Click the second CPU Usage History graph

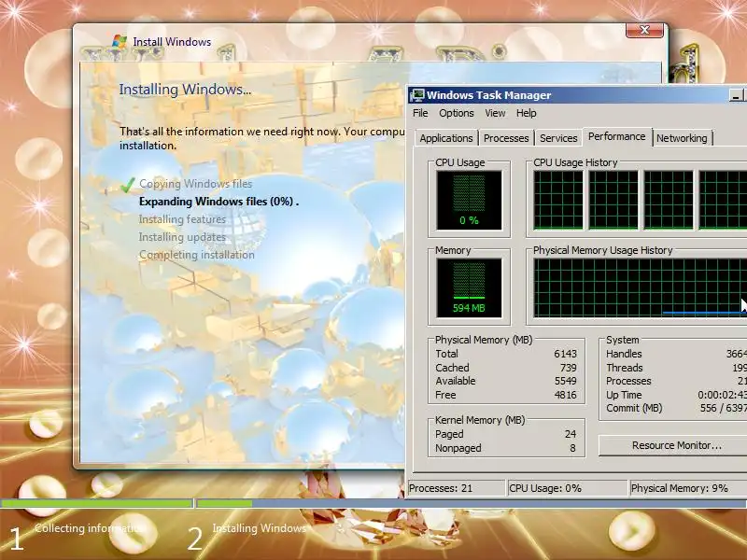pos(613,200)
